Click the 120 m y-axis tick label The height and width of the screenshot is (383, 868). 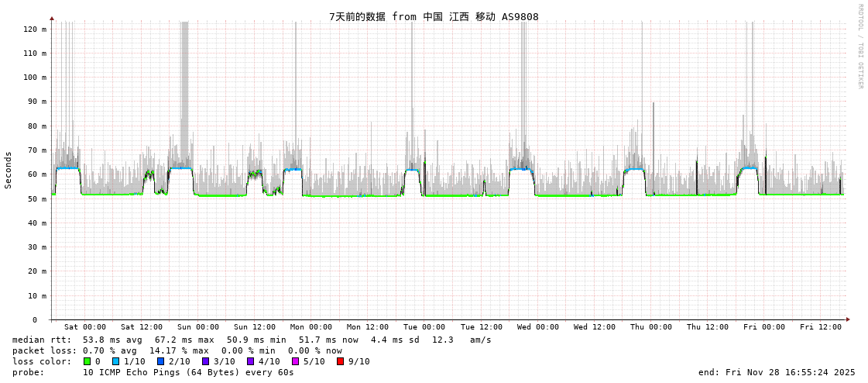[34, 29]
